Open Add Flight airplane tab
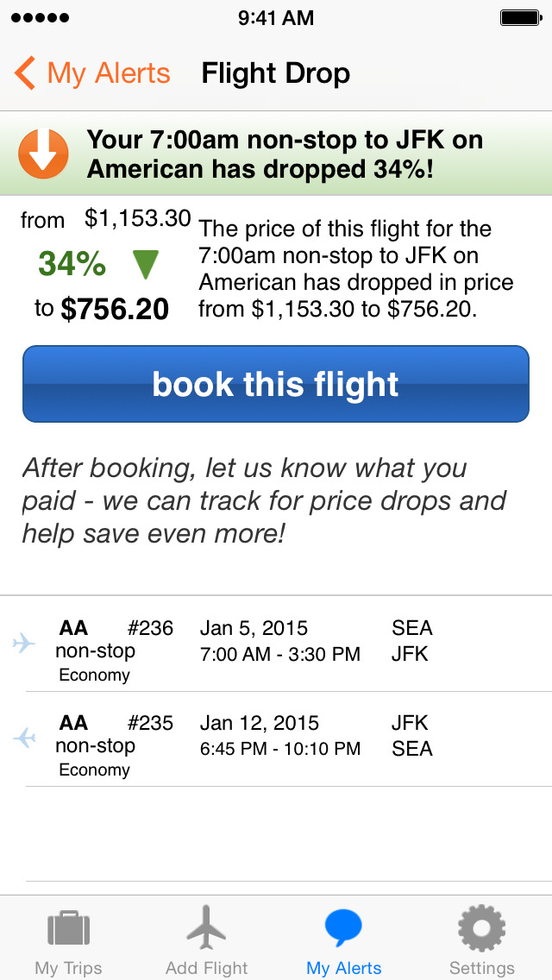This screenshot has width=552, height=980. pos(206,940)
